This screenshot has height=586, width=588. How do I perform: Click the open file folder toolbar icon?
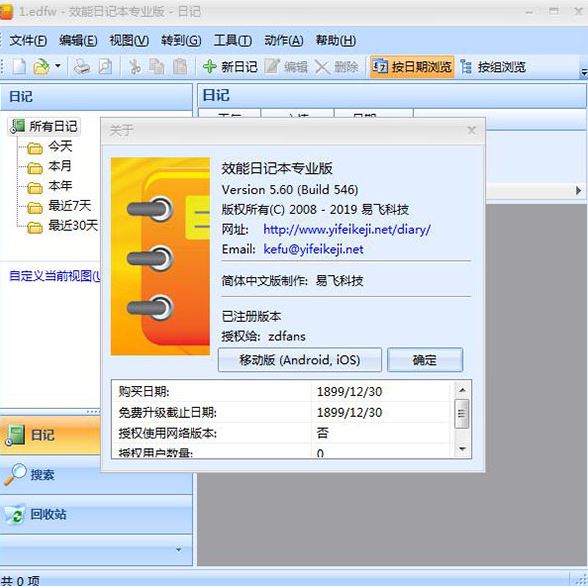click(41, 67)
